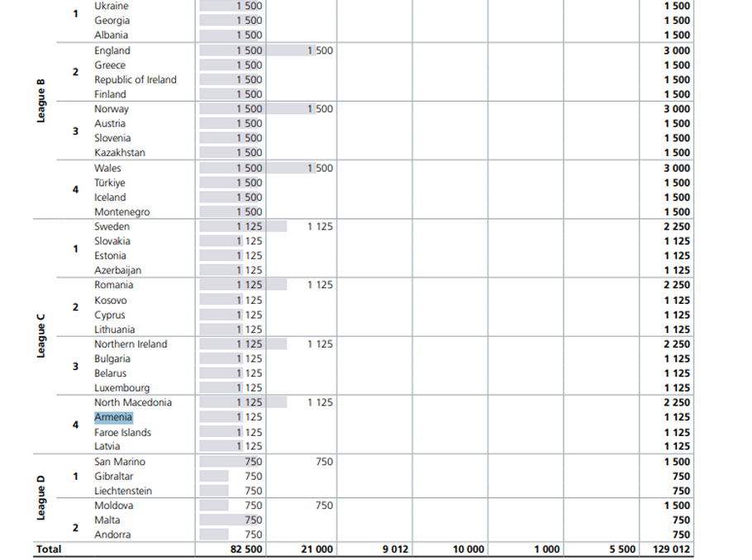
Task: Select the Liechtenstein entry
Action: click(x=123, y=491)
